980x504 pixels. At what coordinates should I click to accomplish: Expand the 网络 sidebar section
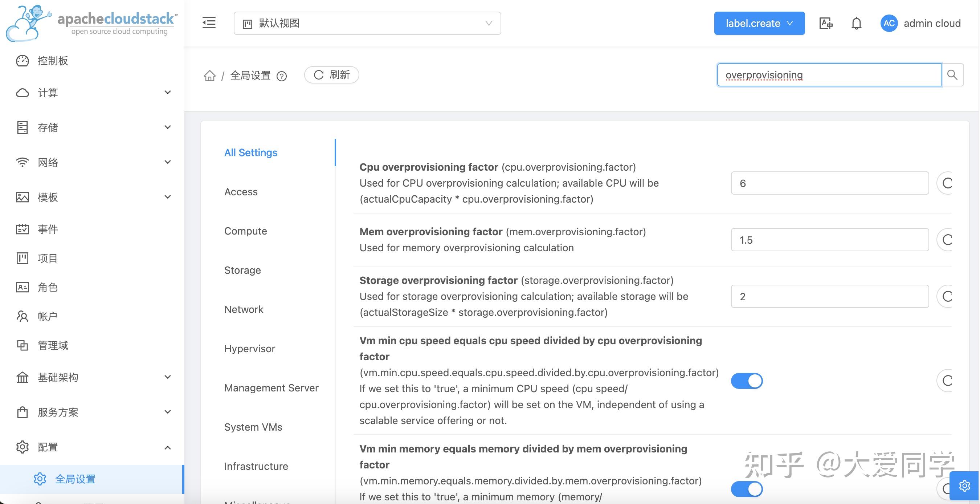coord(48,162)
